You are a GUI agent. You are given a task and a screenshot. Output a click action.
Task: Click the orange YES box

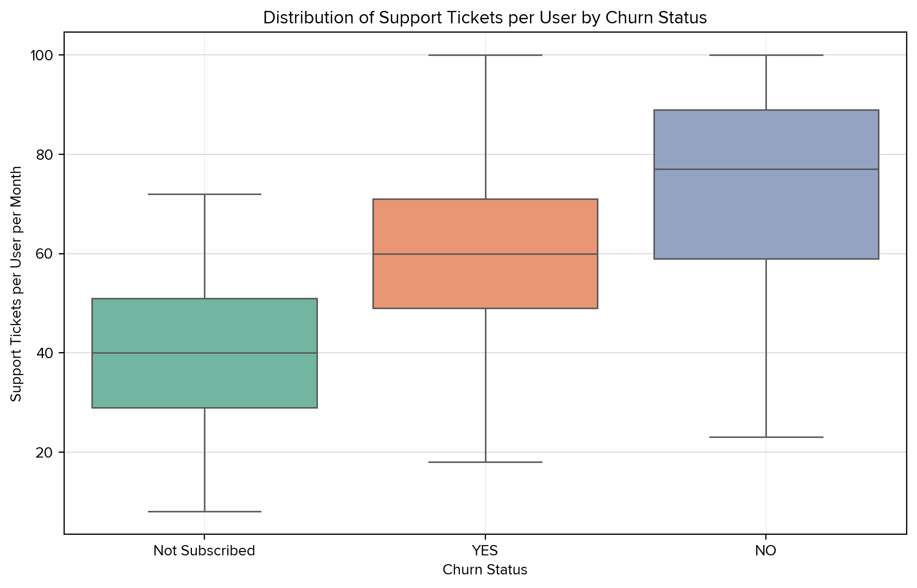[x=485, y=228]
